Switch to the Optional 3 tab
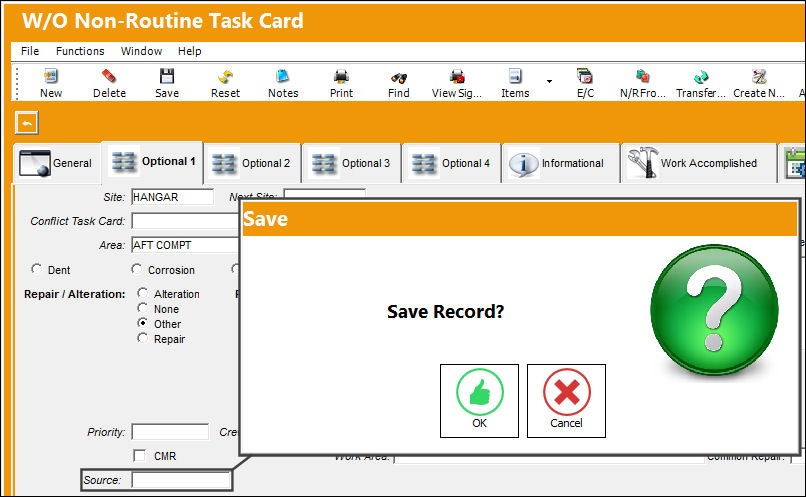806x497 pixels. [352, 163]
